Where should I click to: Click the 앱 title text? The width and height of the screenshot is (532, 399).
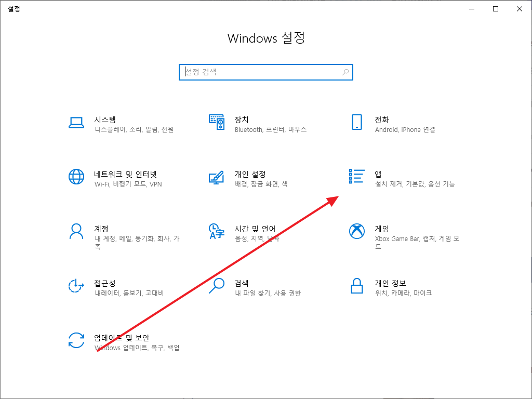378,174
